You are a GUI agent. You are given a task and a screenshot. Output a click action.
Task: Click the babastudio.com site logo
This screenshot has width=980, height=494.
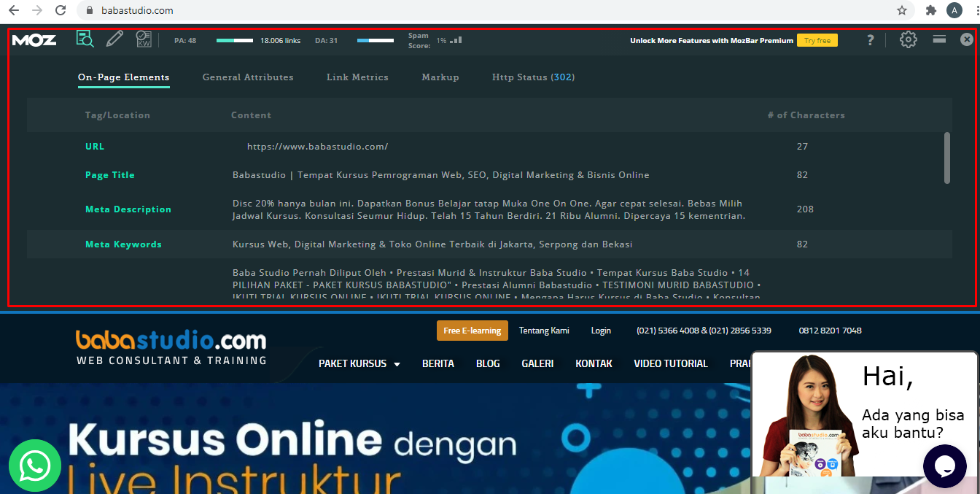(x=171, y=347)
